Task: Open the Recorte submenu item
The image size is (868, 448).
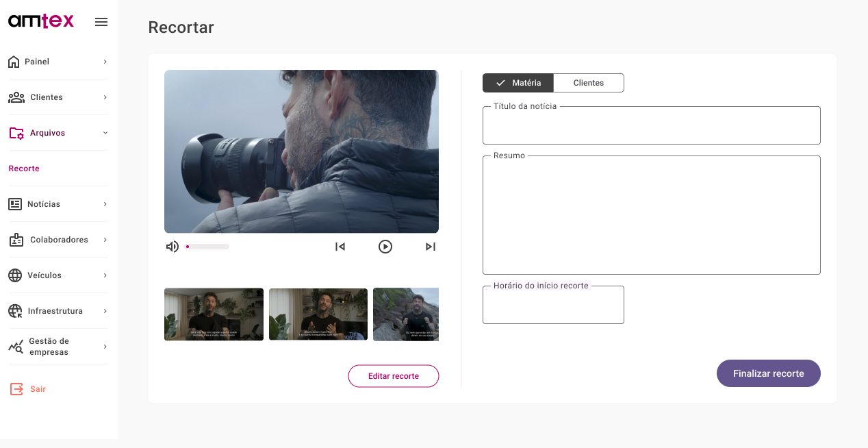Action: point(24,169)
